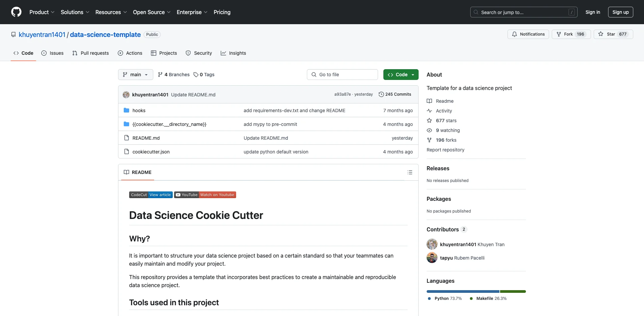Open Makefile 26.3% language link
Viewport: 644px width, 316px height.
pyautogui.click(x=488, y=299)
